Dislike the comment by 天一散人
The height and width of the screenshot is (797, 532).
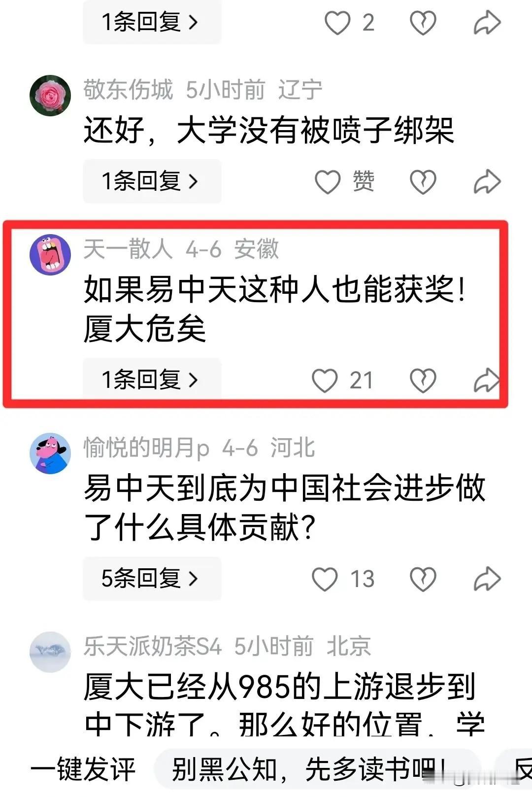coord(423,381)
